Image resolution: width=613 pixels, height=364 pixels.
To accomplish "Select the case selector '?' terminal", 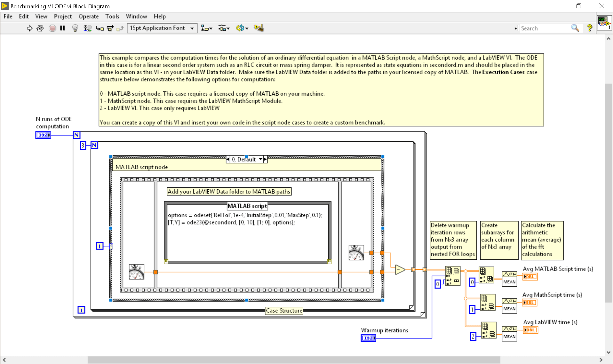I will [111, 246].
